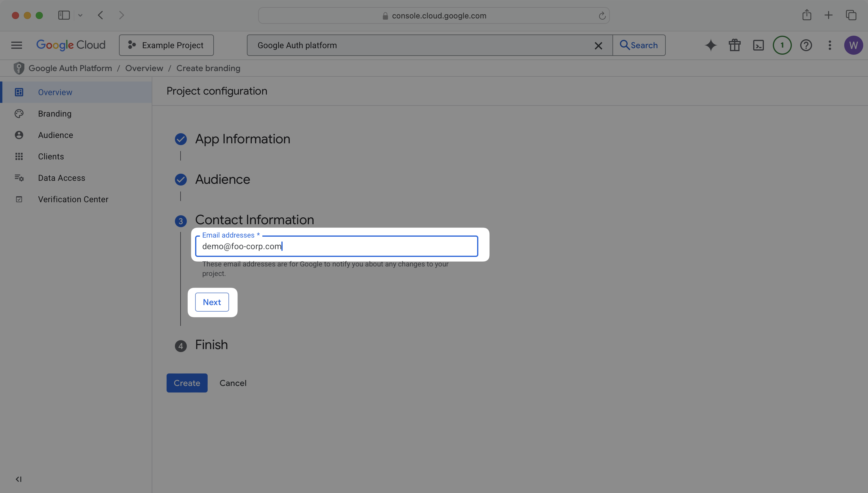Click the Google Auth Platform shield icon
The height and width of the screenshot is (493, 868).
click(x=19, y=68)
